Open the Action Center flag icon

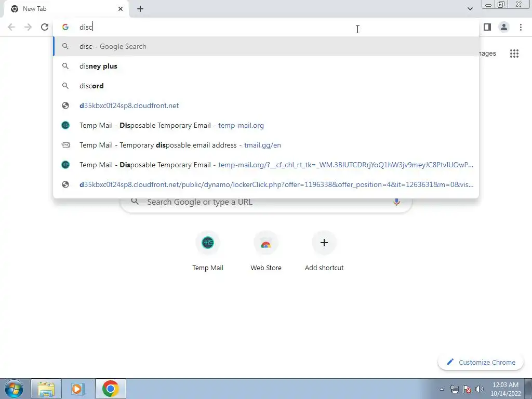coord(467,389)
